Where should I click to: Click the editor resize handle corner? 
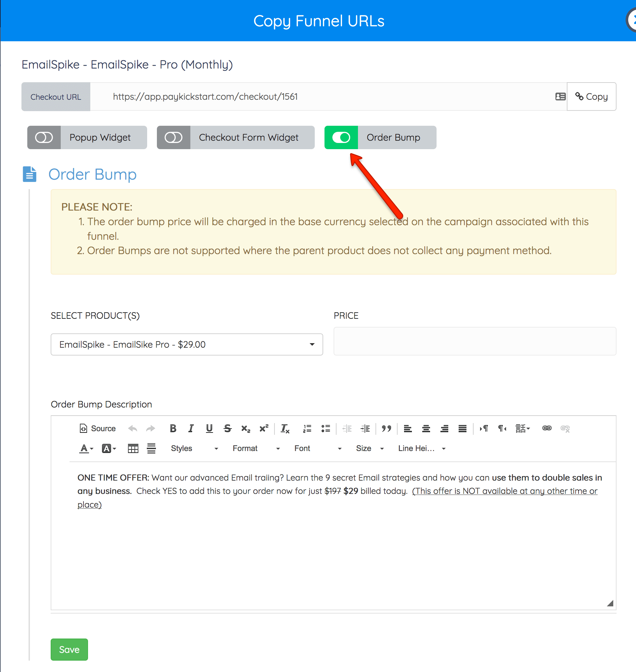610,603
